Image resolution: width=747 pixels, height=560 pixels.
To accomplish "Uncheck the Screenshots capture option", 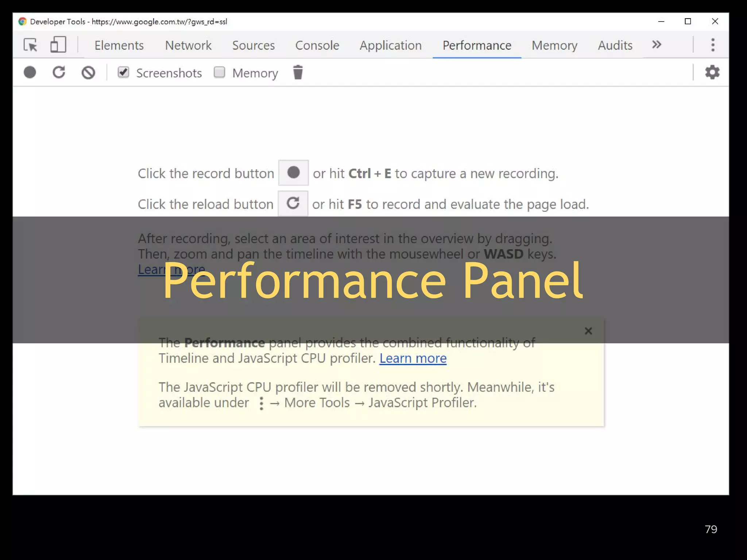I will click(123, 72).
